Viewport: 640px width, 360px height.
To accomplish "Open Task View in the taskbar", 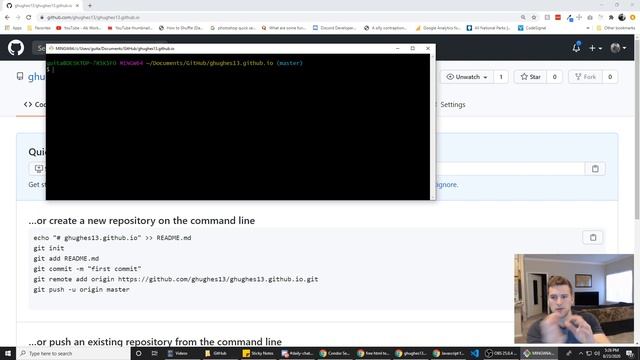I will [154, 353].
